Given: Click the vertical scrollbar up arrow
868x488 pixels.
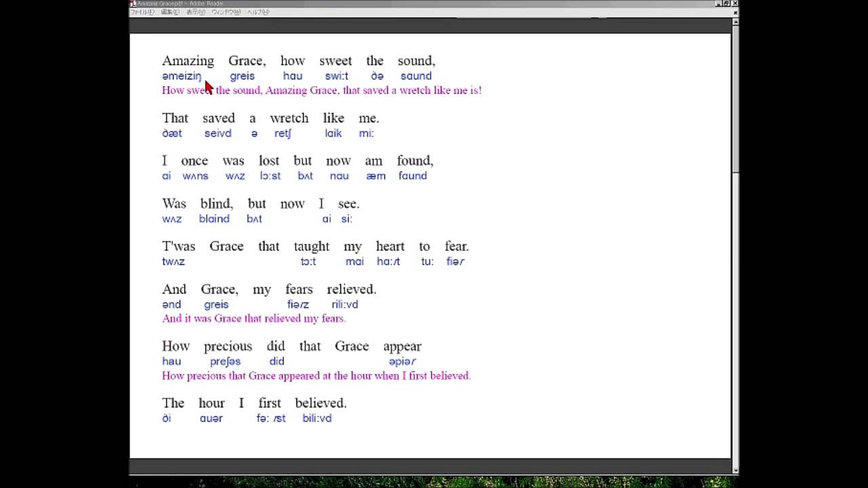Looking at the screenshot, I should [x=736, y=22].
